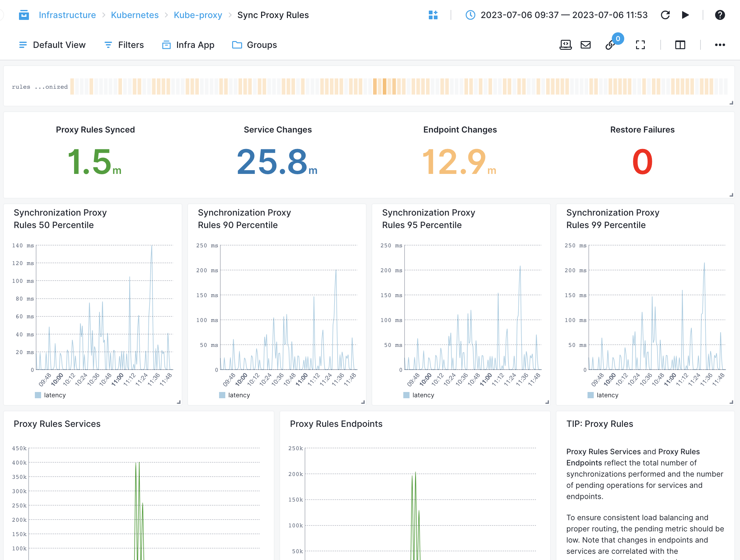Click the rules ...onized heatmap label

pos(40,86)
